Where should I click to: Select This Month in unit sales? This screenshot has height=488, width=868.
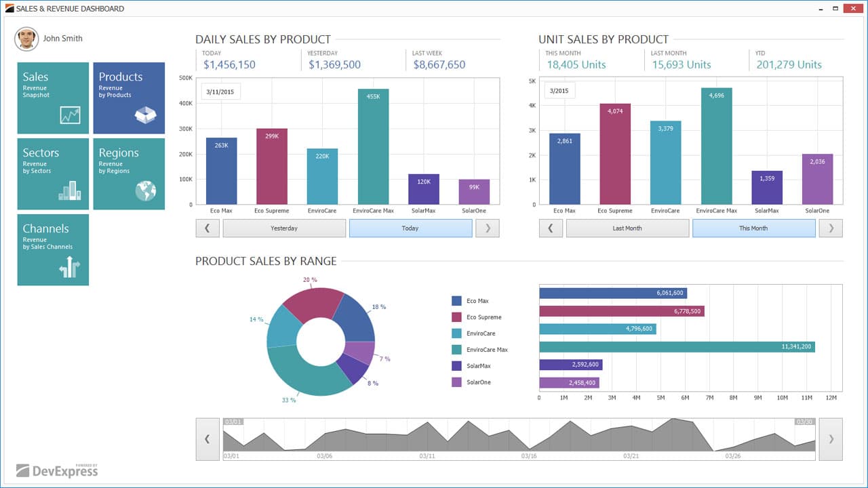coord(753,228)
